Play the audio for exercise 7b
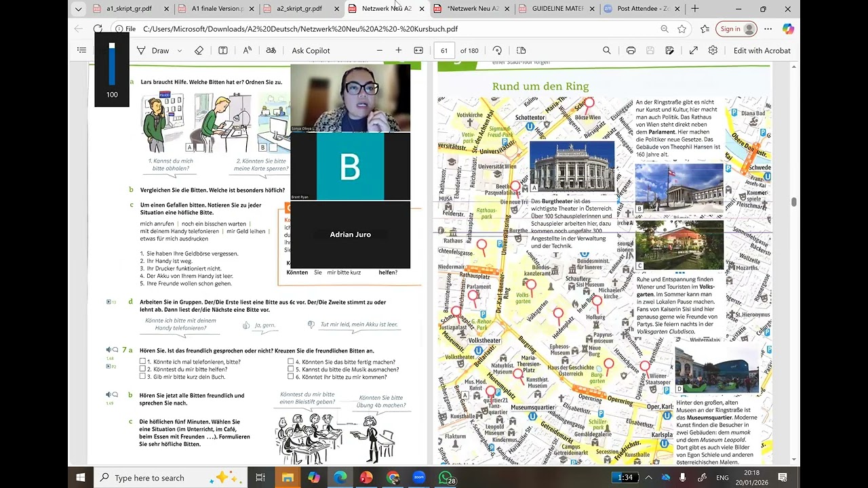The height and width of the screenshot is (488, 868). [108, 394]
